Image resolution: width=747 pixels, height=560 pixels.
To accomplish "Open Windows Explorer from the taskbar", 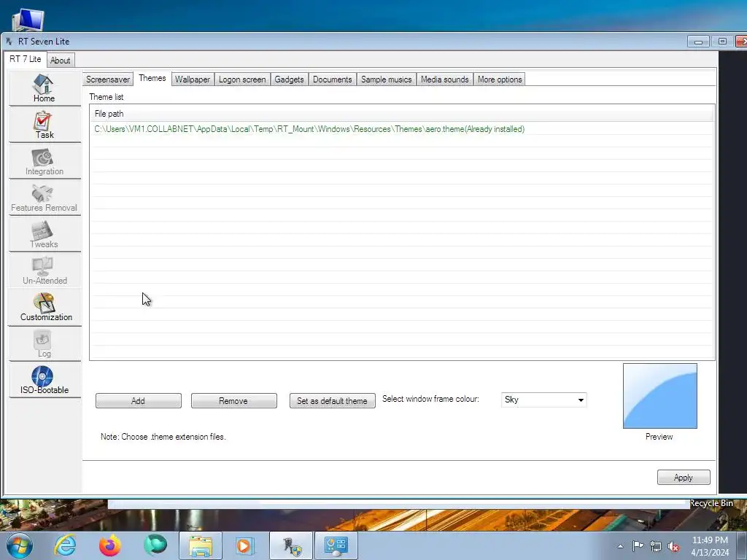I will click(x=201, y=545).
